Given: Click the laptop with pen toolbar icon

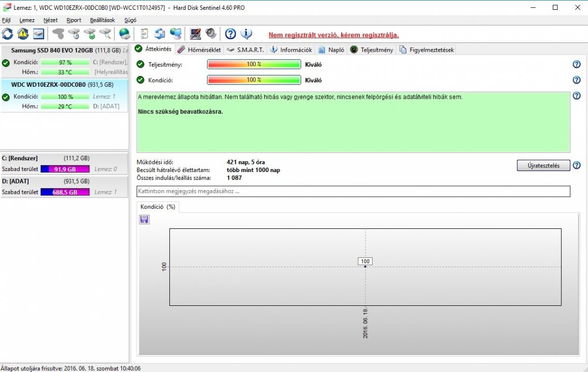Looking at the screenshot, I should click(195, 34).
